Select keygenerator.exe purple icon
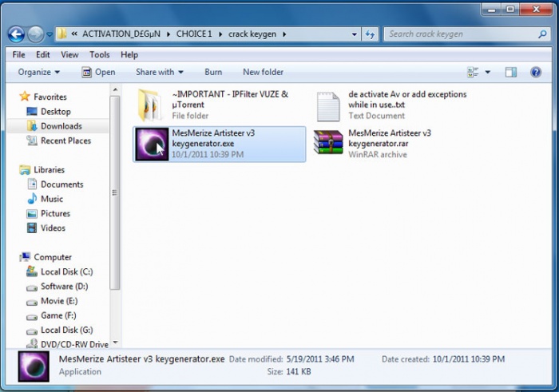559x392 pixels. coord(152,144)
